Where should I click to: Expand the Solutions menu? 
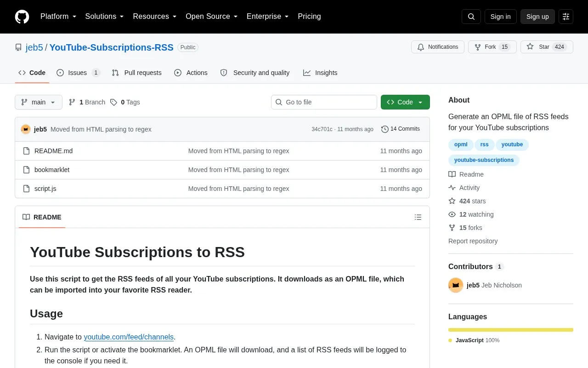[105, 17]
